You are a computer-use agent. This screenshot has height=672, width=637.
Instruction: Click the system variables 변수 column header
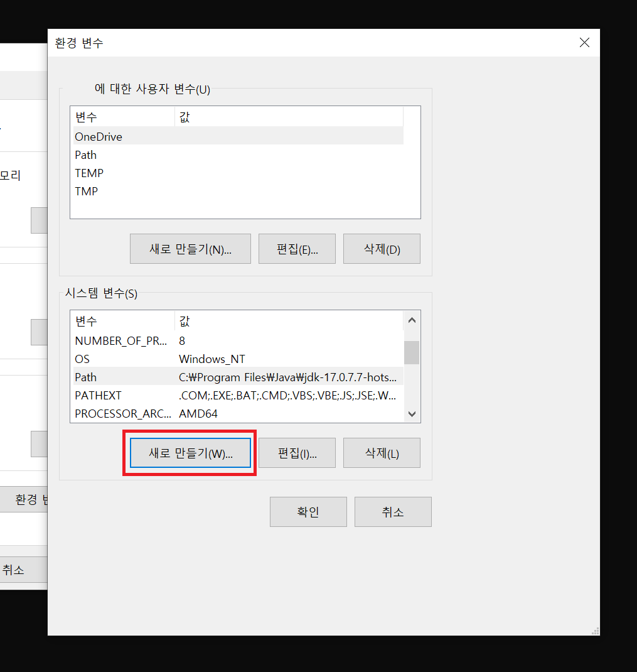(124, 321)
